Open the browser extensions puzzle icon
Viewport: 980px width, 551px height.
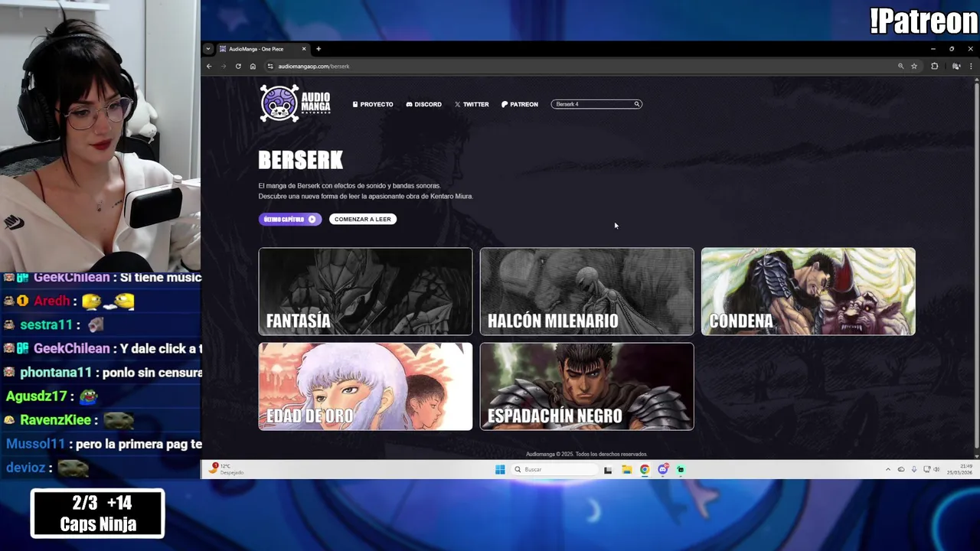[x=934, y=67]
